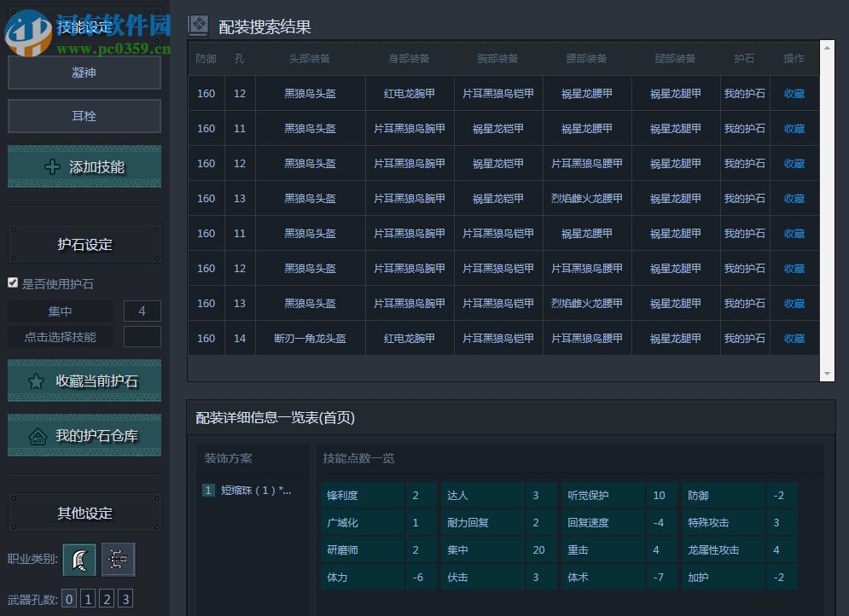Image resolution: width=849 pixels, height=616 pixels.
Task: Click the 装饰方案 header
Action: pyautogui.click(x=228, y=458)
